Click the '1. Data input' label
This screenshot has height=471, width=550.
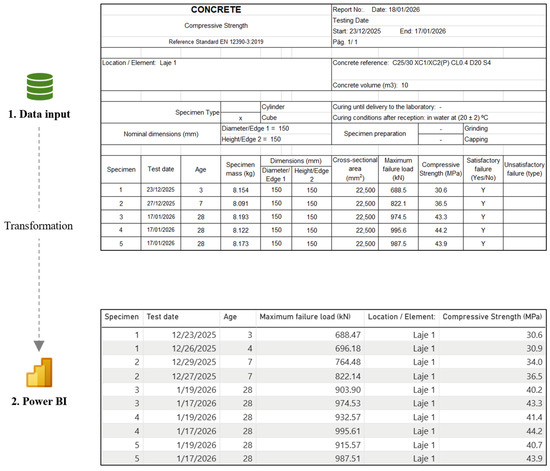pos(39,114)
